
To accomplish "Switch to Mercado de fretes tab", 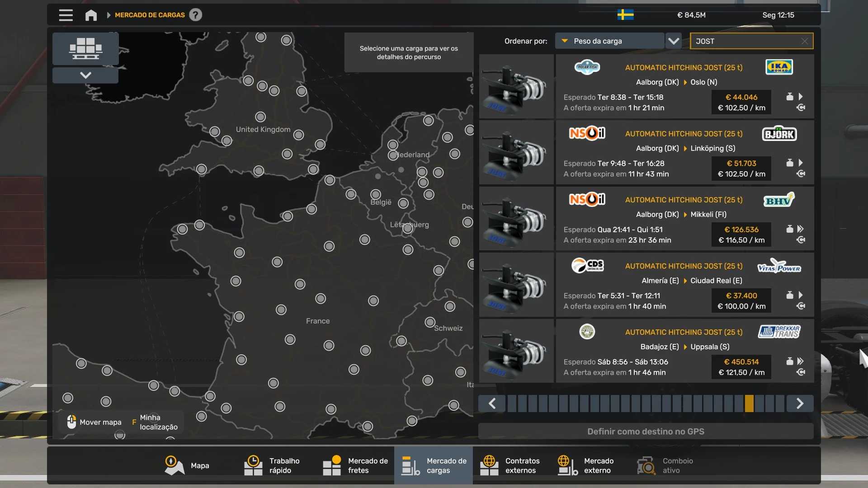I will coord(355,465).
